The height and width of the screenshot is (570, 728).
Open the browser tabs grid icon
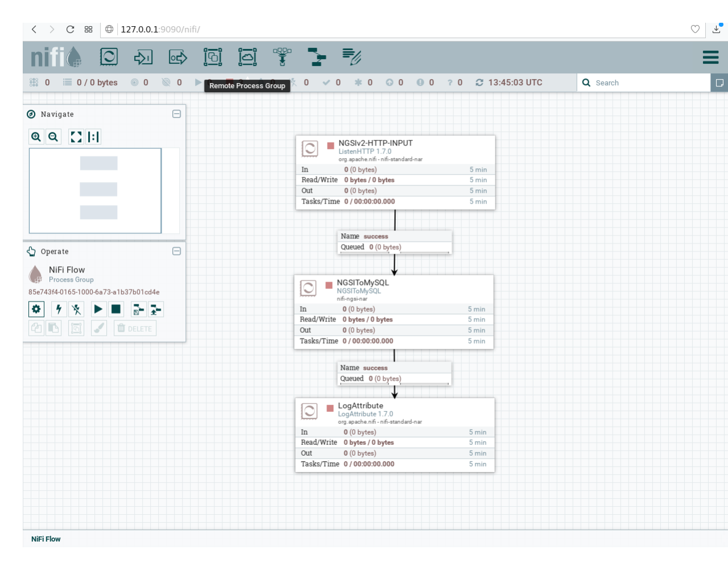(x=88, y=29)
